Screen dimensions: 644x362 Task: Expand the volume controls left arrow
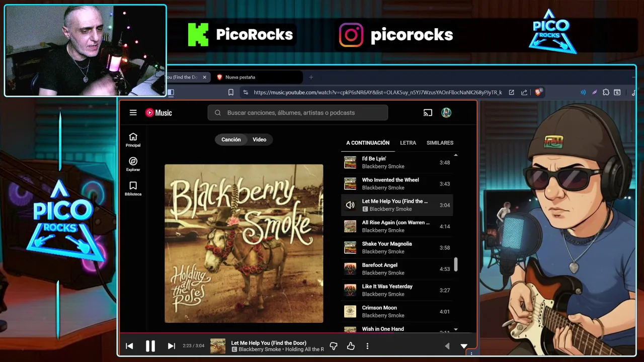447,346
